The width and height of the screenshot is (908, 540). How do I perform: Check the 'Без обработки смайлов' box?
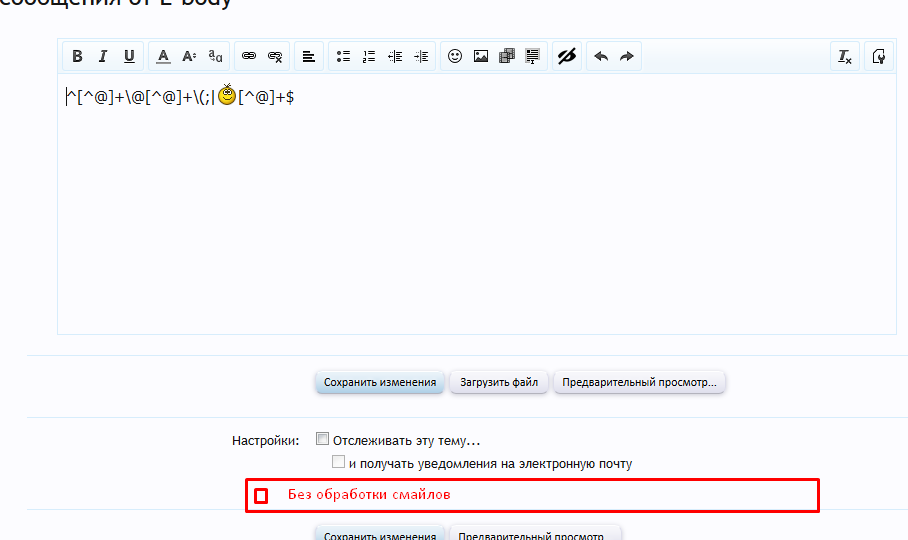(261, 495)
